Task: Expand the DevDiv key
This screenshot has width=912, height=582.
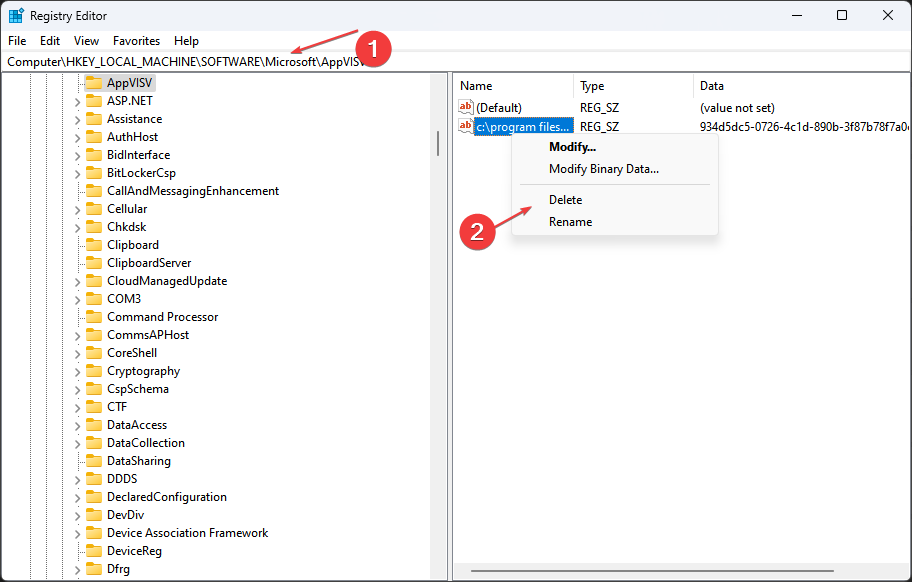Action: (x=77, y=516)
